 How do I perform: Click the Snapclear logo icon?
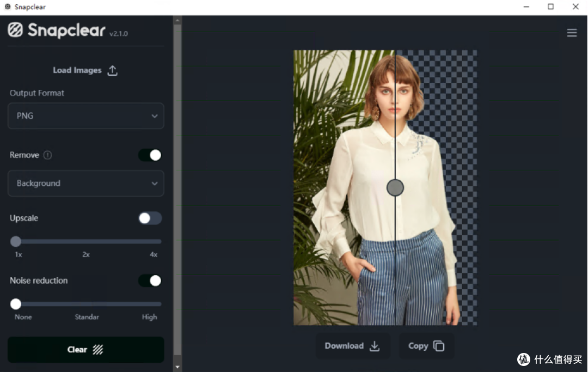point(15,30)
